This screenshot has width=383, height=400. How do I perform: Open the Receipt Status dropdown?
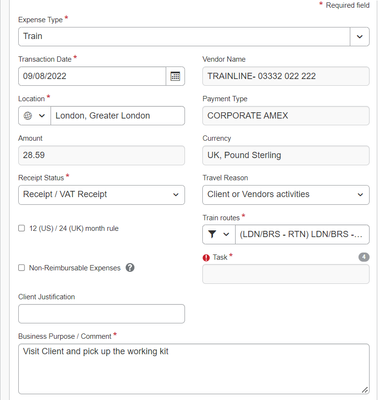coord(101,195)
